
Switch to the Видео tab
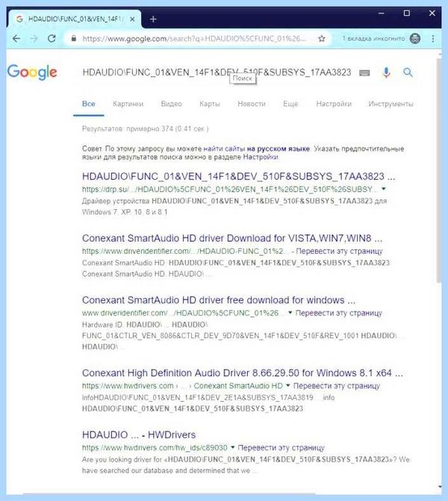coord(171,104)
